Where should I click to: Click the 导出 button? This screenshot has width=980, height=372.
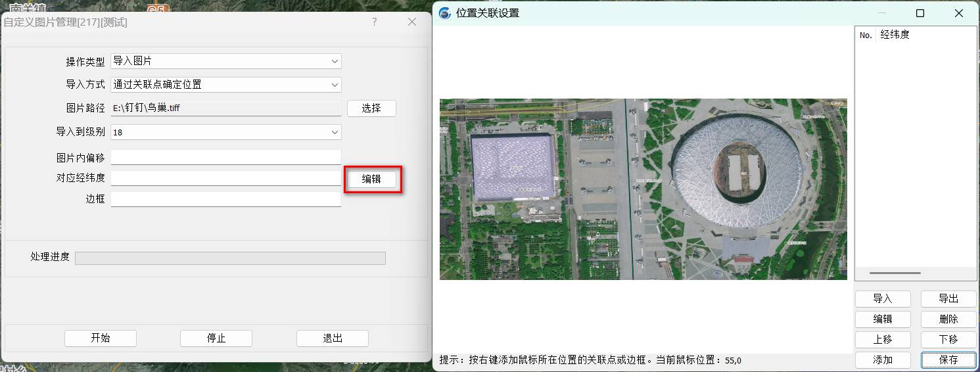(948, 299)
